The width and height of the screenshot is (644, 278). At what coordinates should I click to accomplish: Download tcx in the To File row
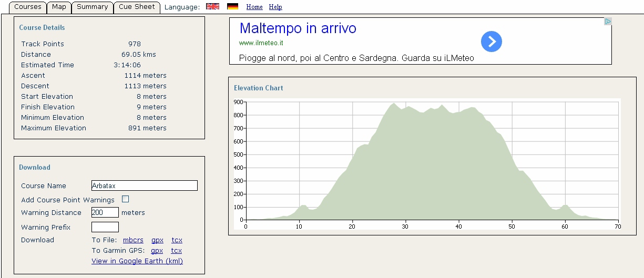point(177,240)
